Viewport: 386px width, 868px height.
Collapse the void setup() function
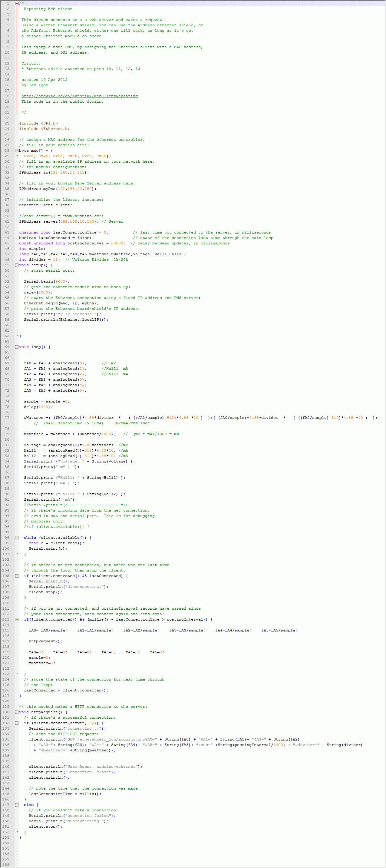point(17,265)
